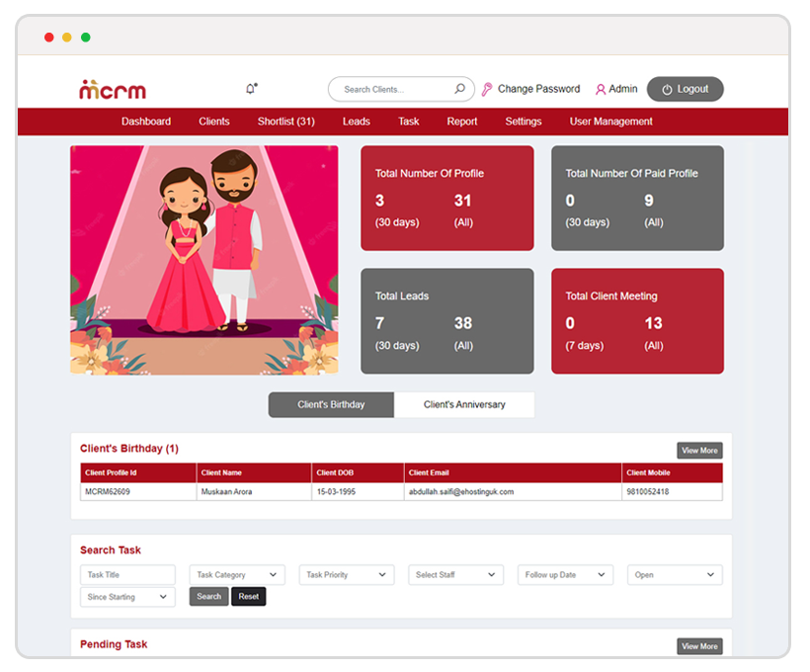Click the power icon on Logout button
This screenshot has height=672, width=810.
(x=667, y=90)
